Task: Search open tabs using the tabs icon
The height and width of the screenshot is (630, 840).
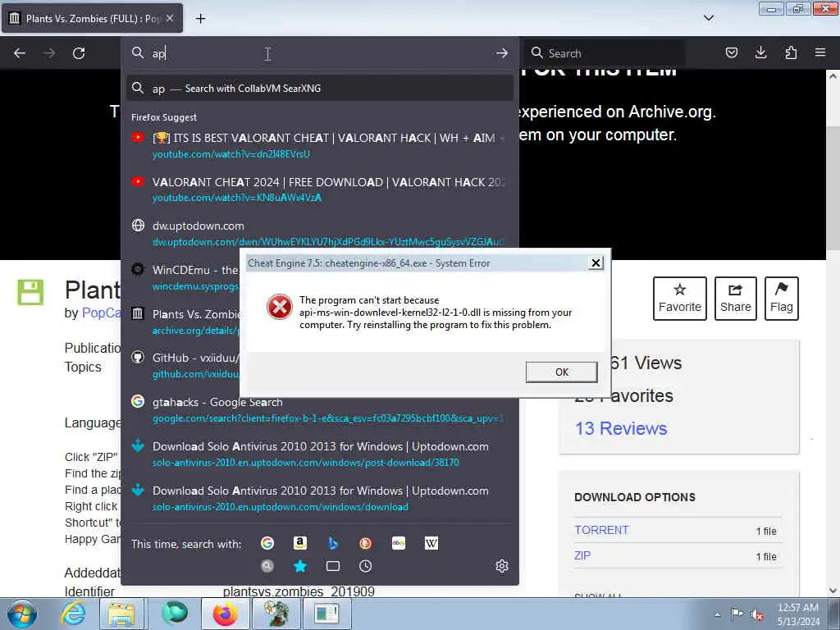Action: pos(333,566)
